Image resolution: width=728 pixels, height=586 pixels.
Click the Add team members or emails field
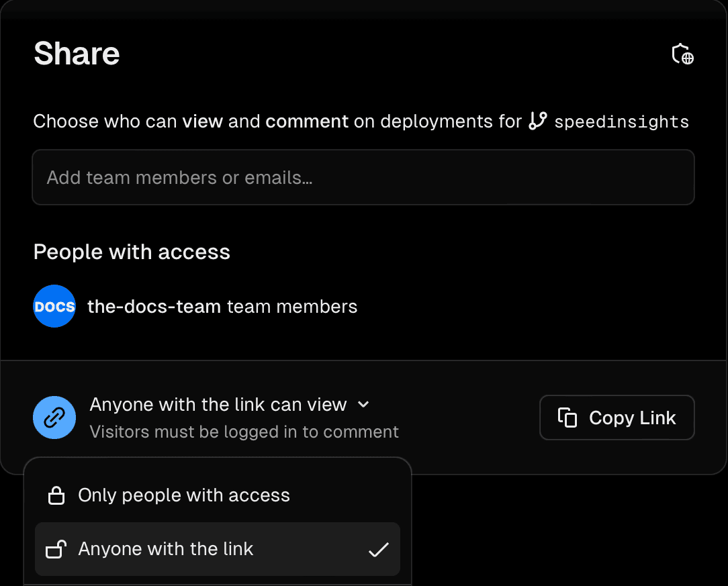pos(363,177)
